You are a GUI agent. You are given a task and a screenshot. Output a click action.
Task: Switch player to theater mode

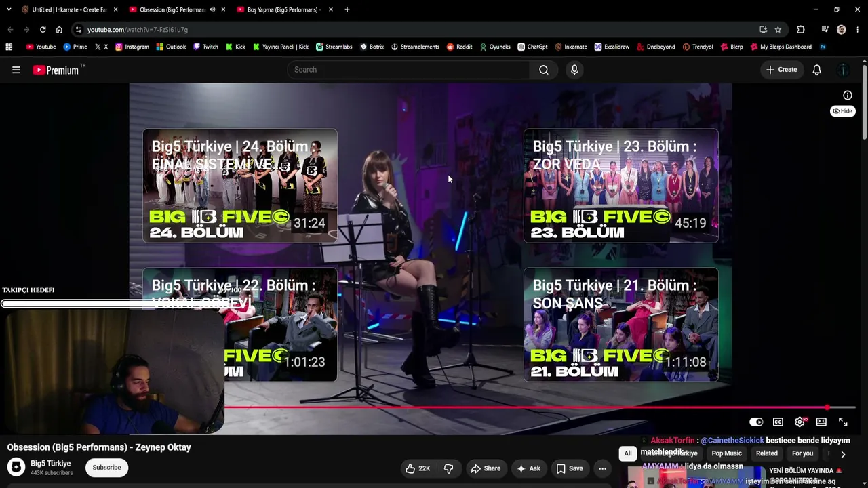[x=821, y=422]
